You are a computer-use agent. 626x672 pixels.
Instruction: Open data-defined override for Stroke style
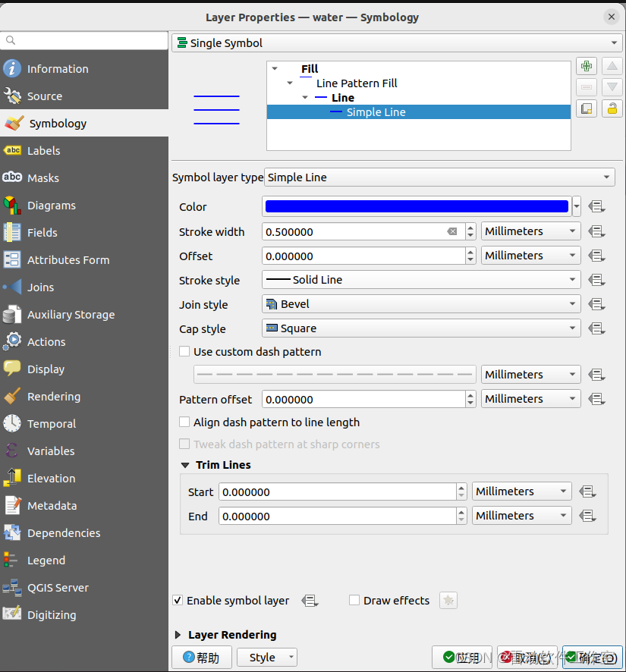click(x=596, y=281)
